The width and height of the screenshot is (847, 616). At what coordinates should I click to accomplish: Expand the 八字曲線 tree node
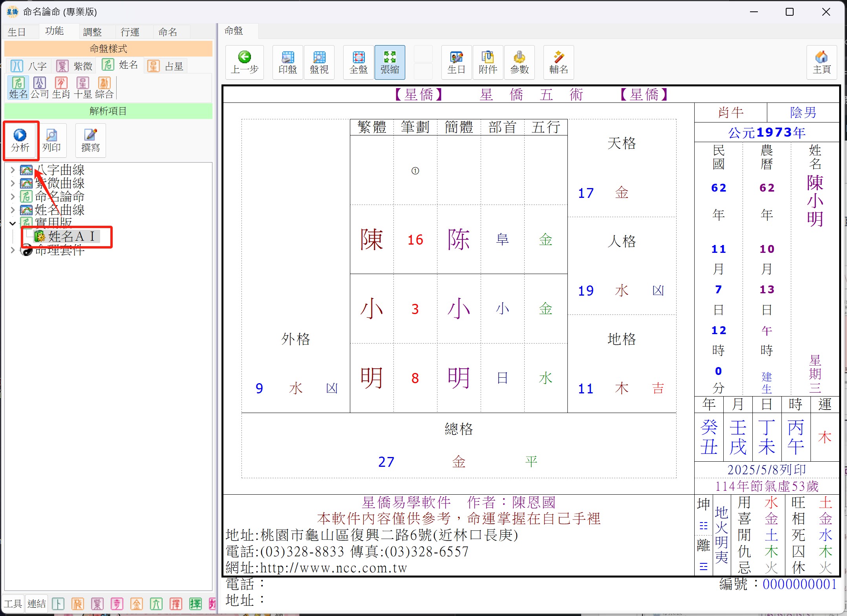click(13, 170)
